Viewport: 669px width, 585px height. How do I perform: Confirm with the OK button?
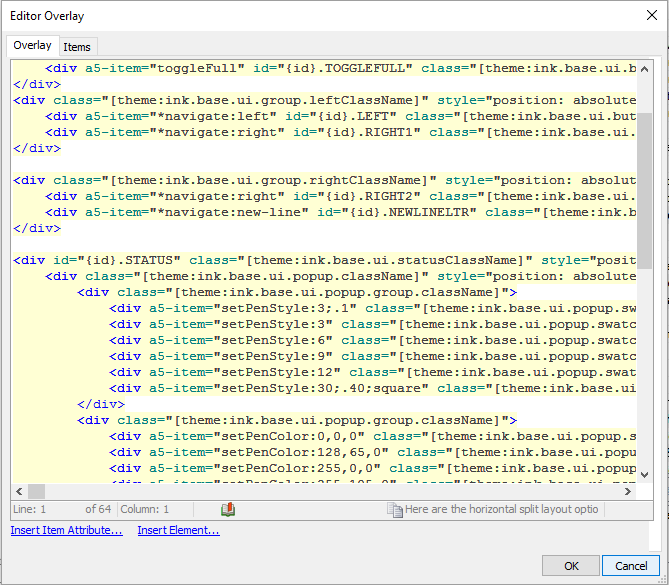pyautogui.click(x=571, y=566)
